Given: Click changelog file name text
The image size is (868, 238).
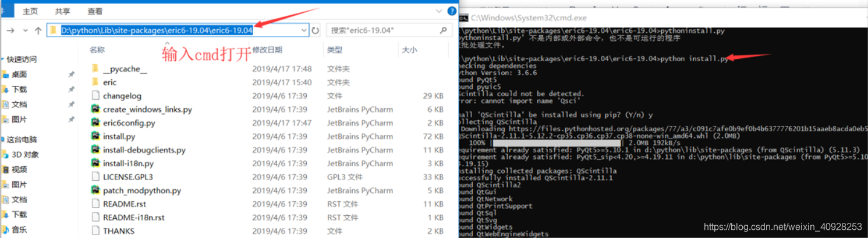Looking at the screenshot, I should click(x=122, y=96).
